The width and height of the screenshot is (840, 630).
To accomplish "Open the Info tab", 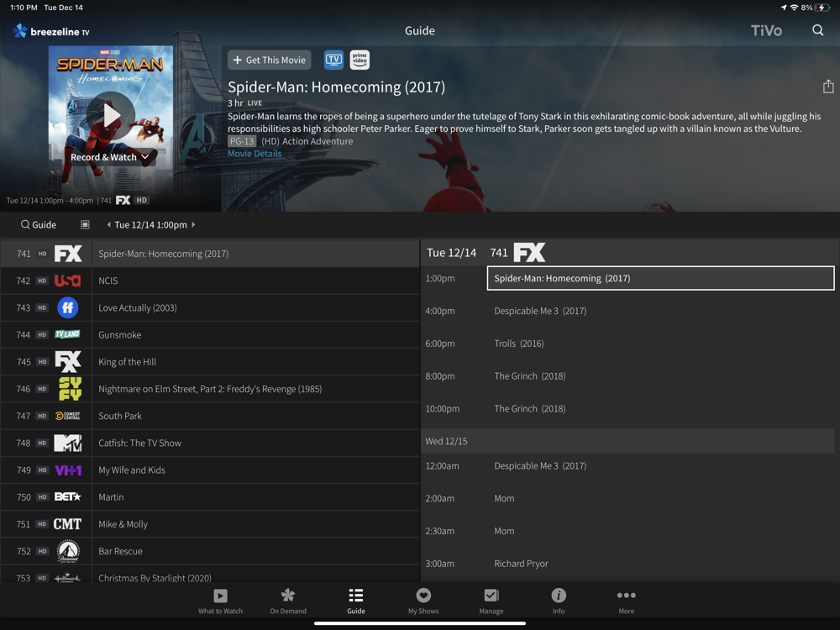I will point(559,601).
